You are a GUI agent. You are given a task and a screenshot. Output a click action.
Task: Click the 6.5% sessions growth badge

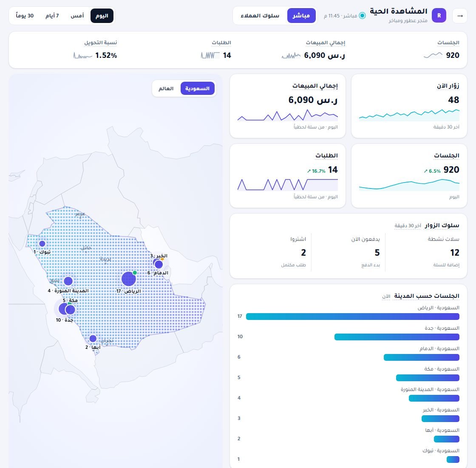[x=432, y=171]
